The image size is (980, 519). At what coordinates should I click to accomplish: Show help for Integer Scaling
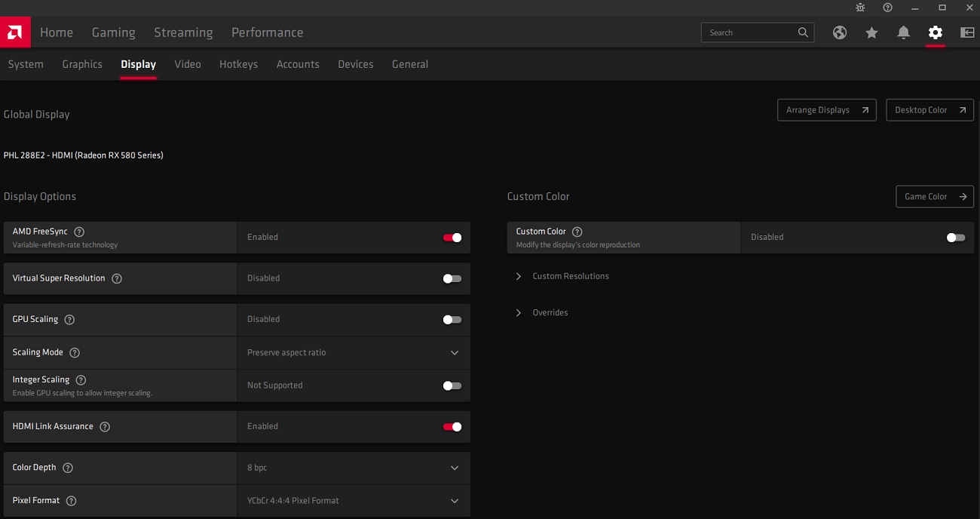tap(81, 380)
